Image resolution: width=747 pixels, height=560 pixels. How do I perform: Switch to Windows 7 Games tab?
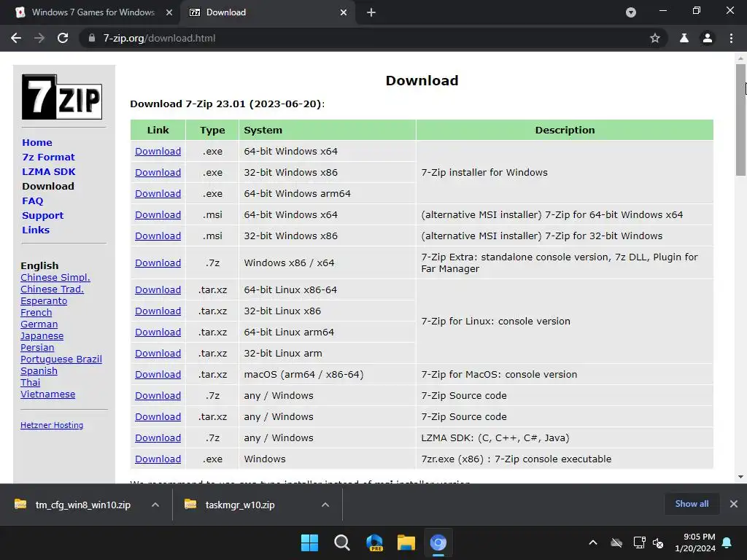click(93, 12)
